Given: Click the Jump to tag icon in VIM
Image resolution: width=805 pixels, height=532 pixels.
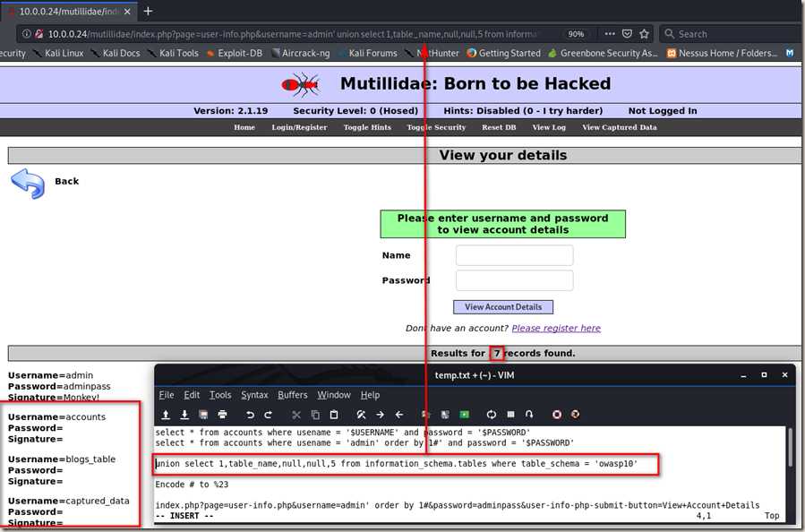Looking at the screenshot, I should 529,415.
